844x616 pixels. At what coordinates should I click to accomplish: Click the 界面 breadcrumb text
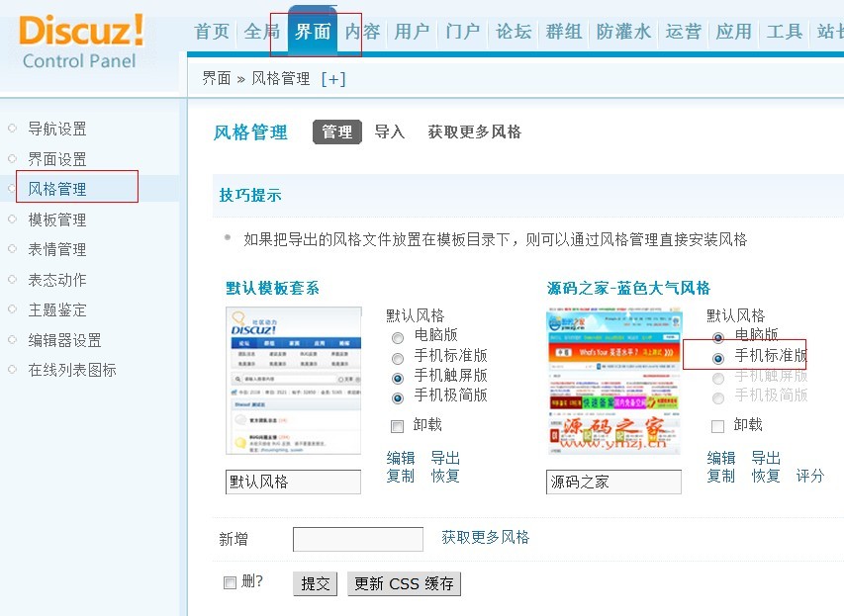pyautogui.click(x=217, y=79)
